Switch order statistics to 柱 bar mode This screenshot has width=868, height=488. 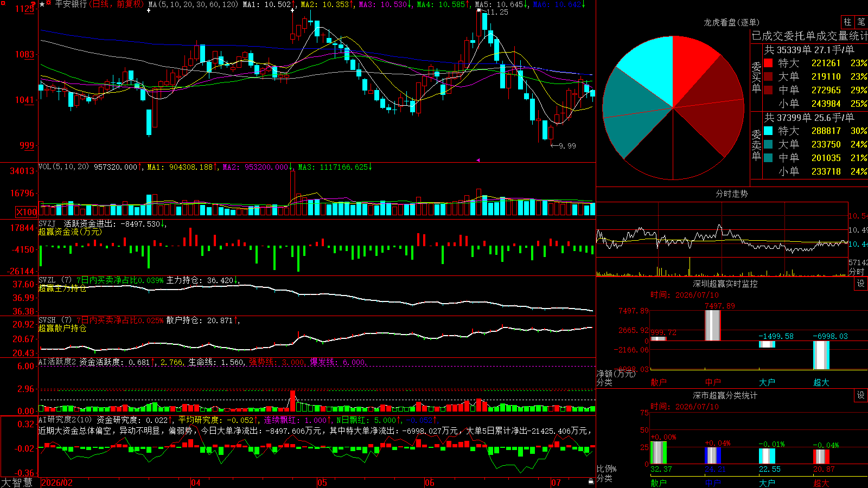[x=847, y=22]
